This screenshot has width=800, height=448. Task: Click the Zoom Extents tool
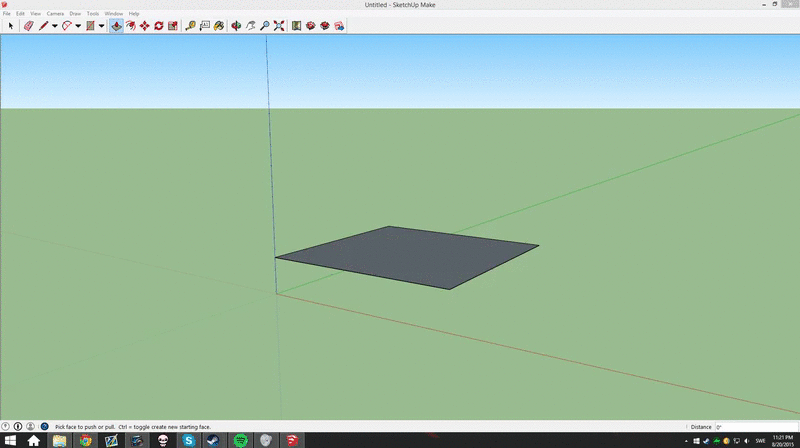(279, 26)
